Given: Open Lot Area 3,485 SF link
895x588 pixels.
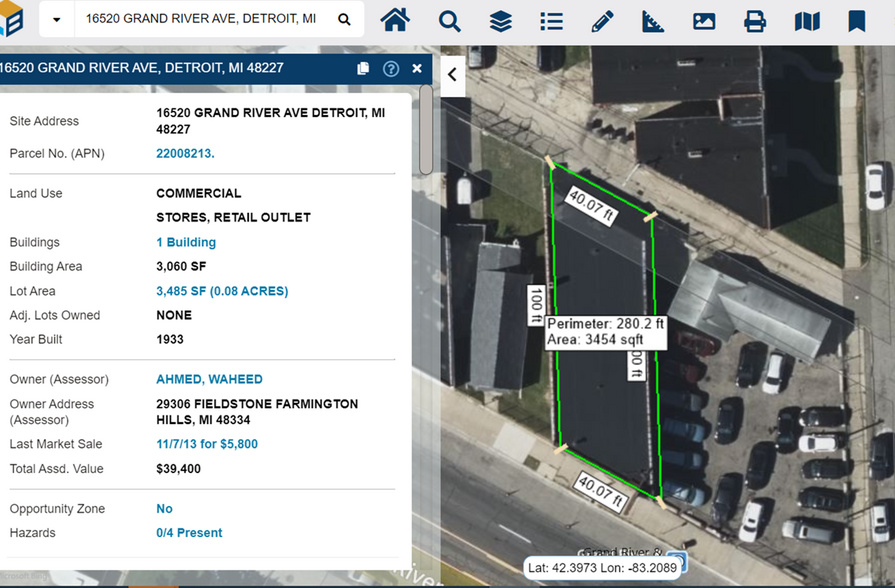Looking at the screenshot, I should pyautogui.click(x=222, y=291).
